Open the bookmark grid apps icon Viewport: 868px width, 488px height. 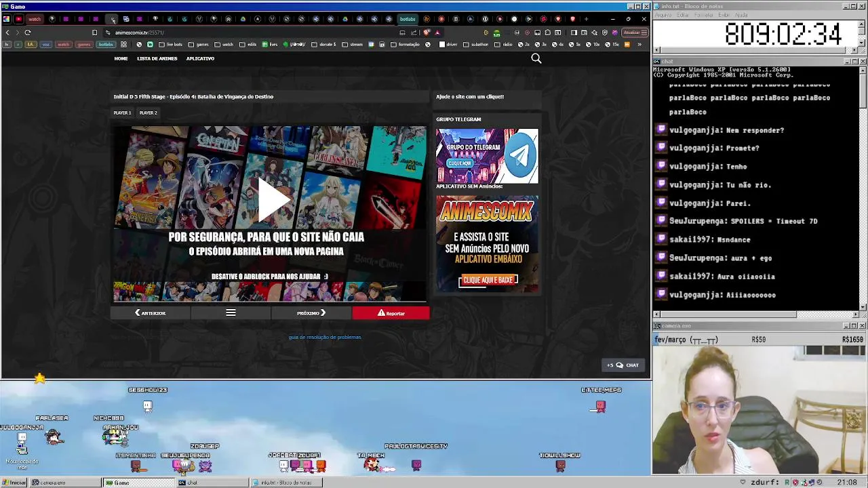(123, 45)
